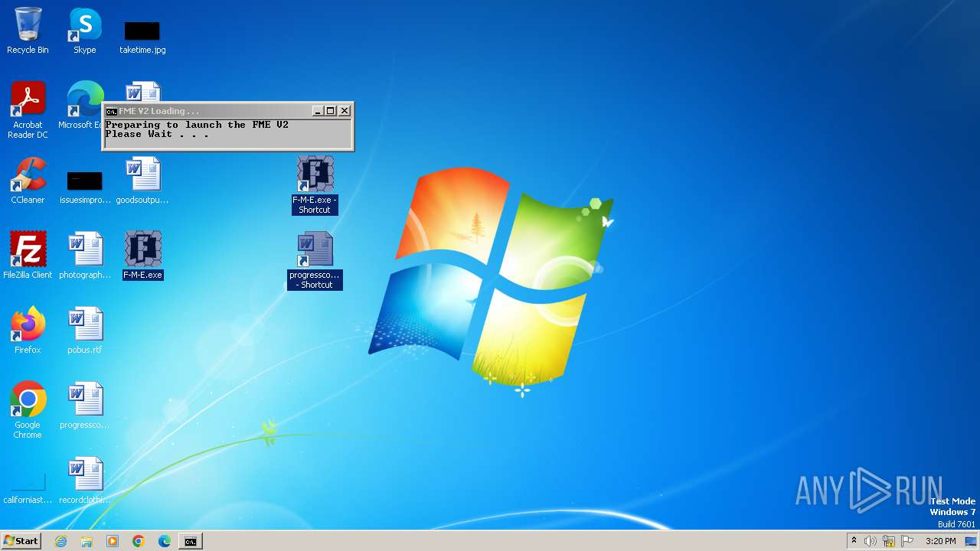Screen dimensions: 980x551
Task: Open the FME V2 Loading system menu icon
Action: [111, 111]
